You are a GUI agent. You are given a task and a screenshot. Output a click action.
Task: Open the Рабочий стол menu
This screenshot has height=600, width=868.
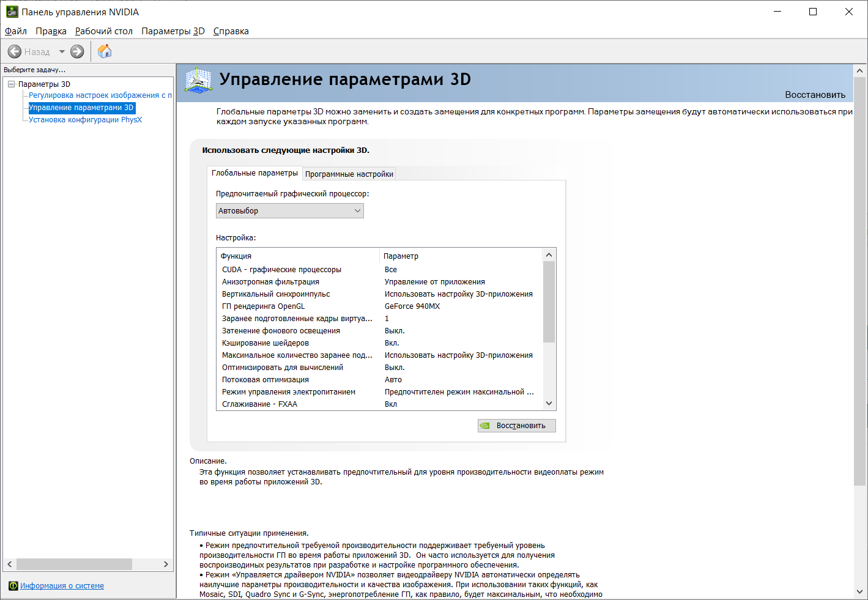pyautogui.click(x=104, y=31)
